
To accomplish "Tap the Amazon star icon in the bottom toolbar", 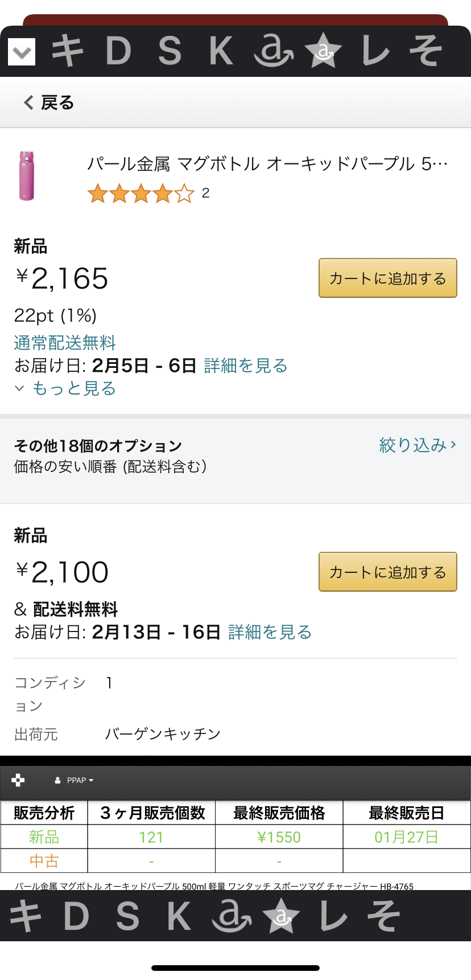I will click(280, 916).
